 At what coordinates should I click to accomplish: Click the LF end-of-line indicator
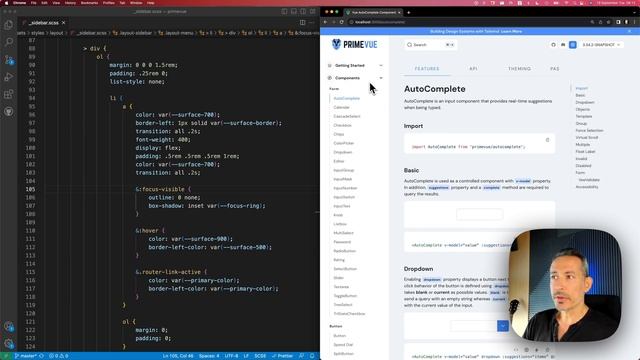[246, 356]
